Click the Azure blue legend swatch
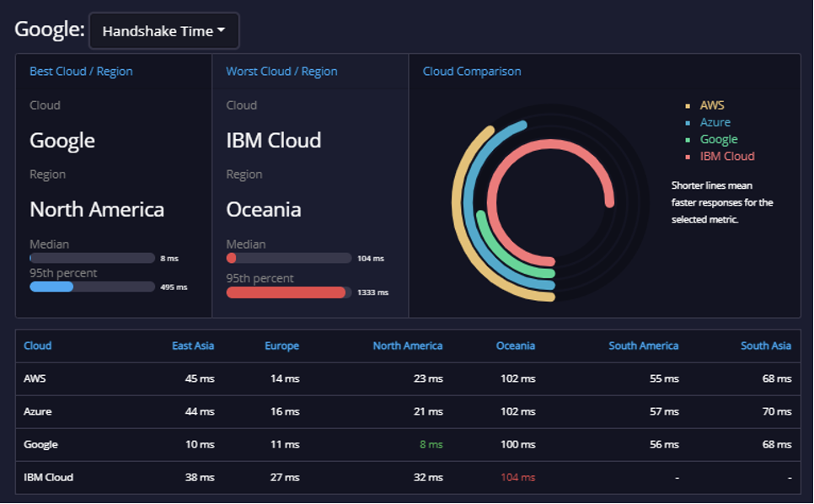This screenshot has width=814, height=504. (688, 123)
